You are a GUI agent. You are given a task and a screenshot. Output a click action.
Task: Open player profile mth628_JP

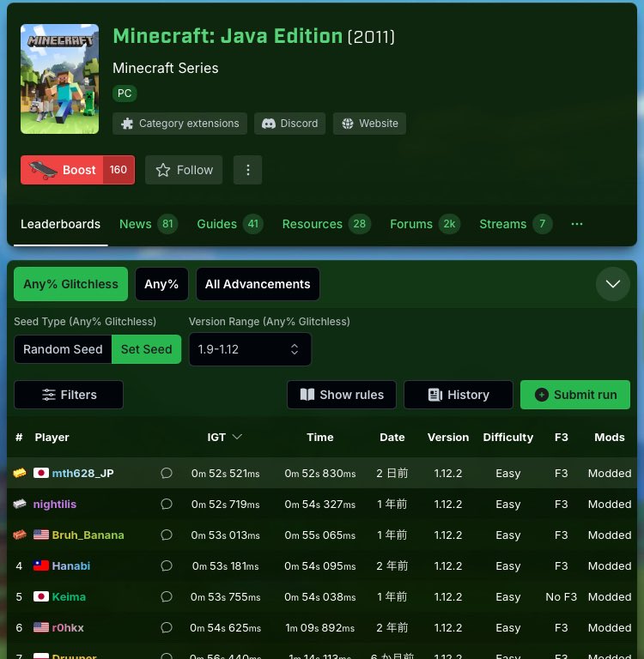click(82, 474)
